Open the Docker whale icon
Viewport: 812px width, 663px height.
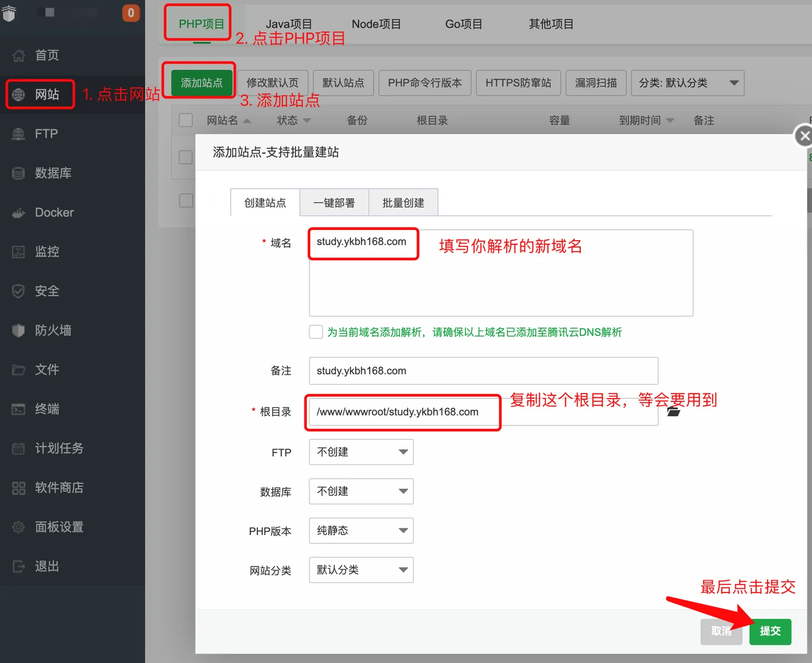[19, 213]
